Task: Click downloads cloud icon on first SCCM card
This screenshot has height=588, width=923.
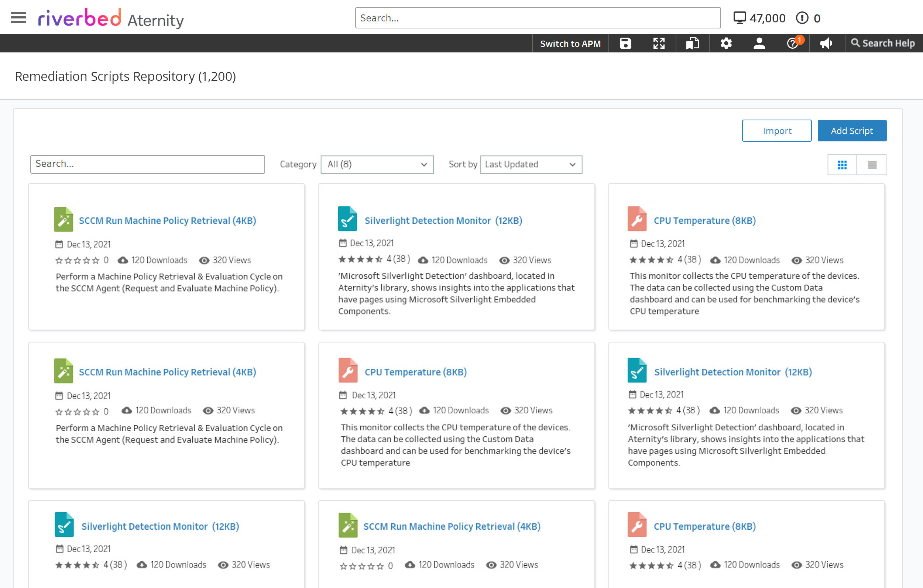Action: point(123,260)
